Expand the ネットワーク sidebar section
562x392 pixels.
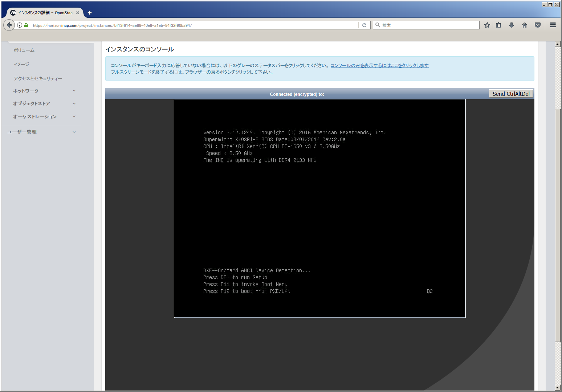44,91
